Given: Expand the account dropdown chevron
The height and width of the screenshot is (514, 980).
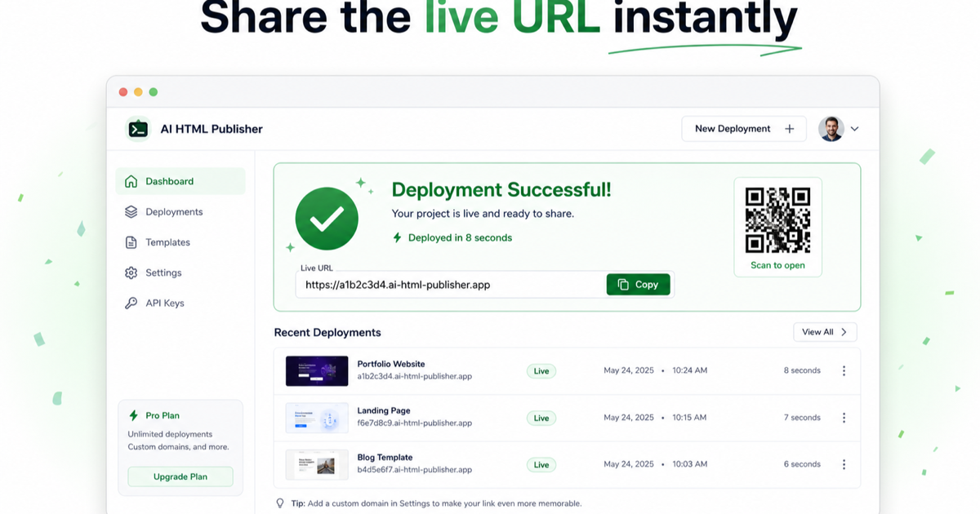Looking at the screenshot, I should (x=854, y=129).
